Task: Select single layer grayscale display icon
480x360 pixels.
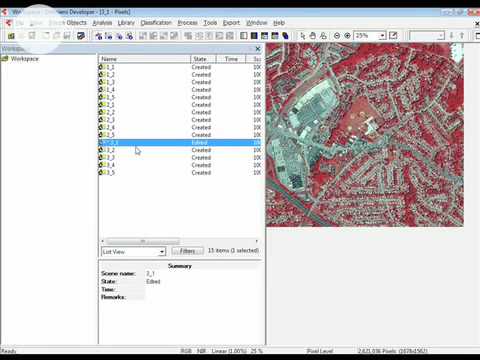Action: pos(244,36)
